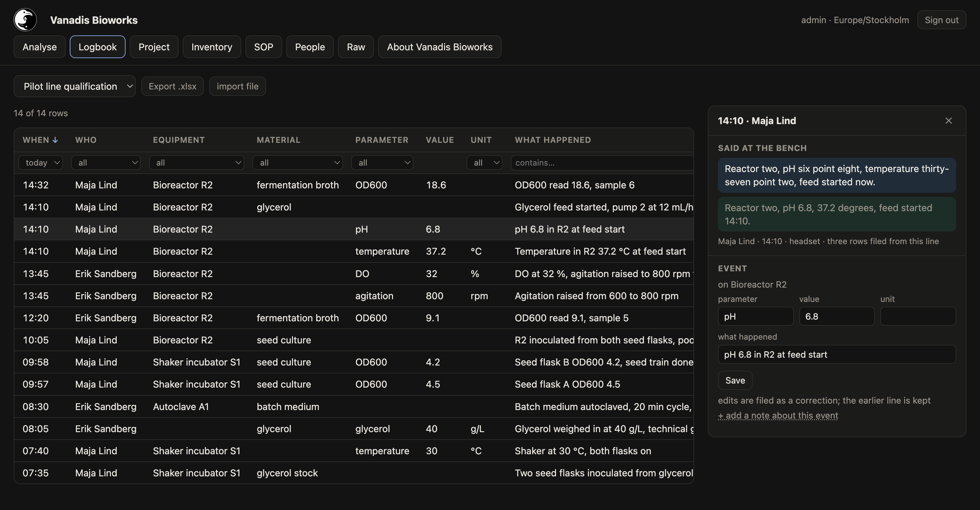980x510 pixels.
Task: Click the EQUIPMENT column header
Action: 178,140
